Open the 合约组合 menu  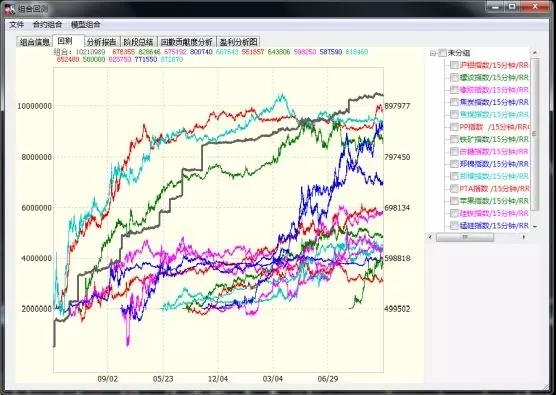47,25
